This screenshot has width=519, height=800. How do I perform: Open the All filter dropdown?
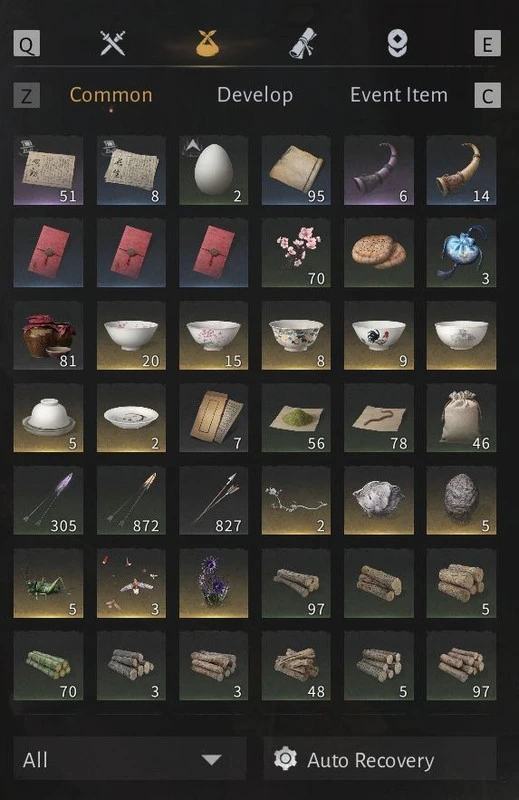[x=130, y=760]
